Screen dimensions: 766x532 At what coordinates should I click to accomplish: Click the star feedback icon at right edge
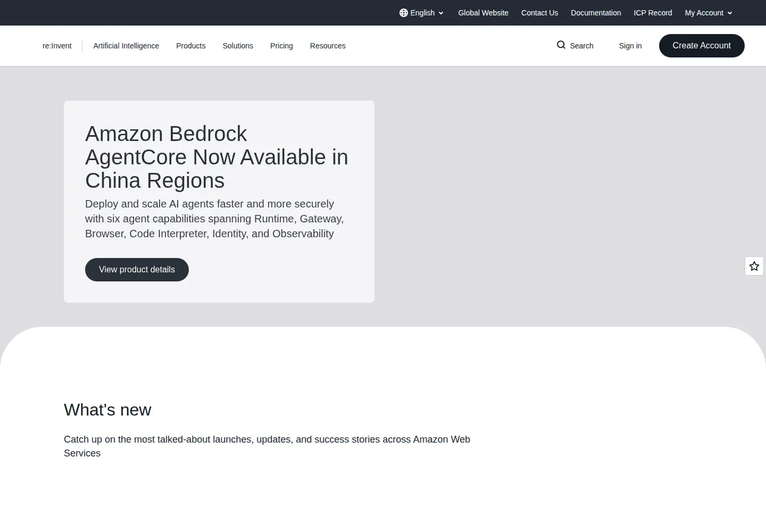point(754,266)
